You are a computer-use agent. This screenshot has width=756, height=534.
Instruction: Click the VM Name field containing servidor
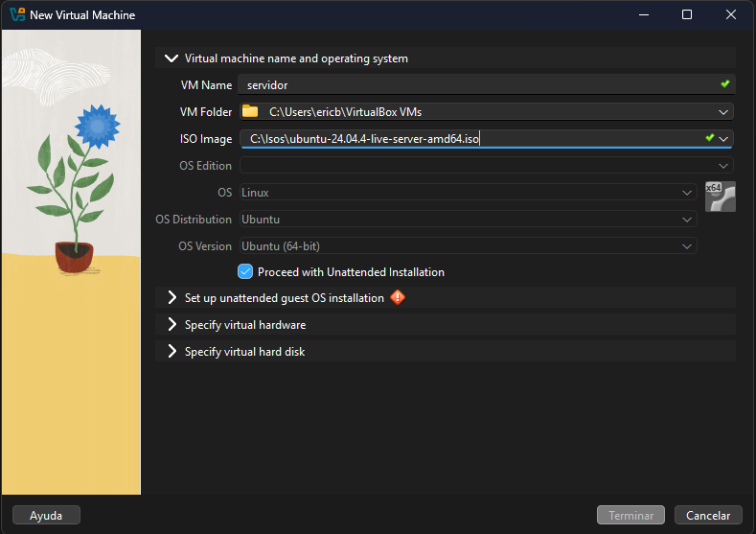pos(487,85)
